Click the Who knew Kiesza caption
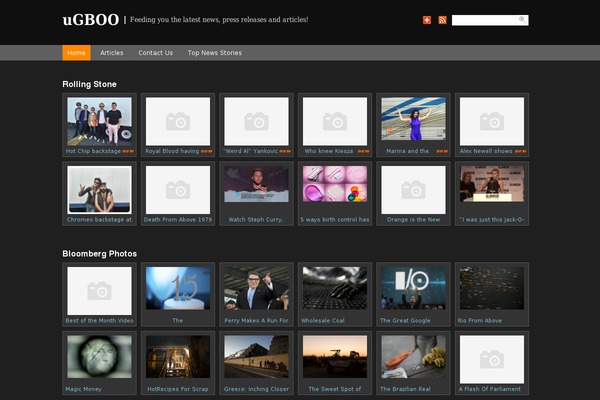This screenshot has width=600, height=400. 329,151
